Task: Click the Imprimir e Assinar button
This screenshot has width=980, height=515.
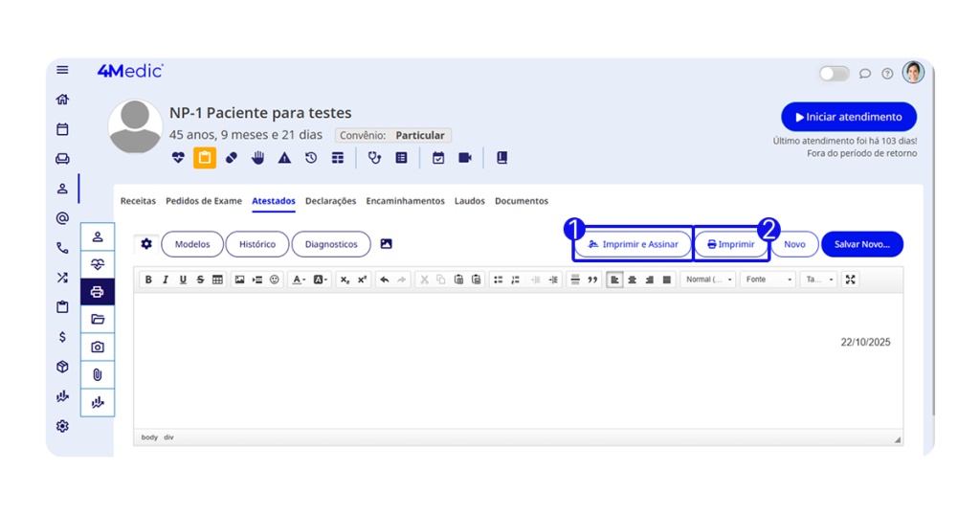Action: click(634, 244)
